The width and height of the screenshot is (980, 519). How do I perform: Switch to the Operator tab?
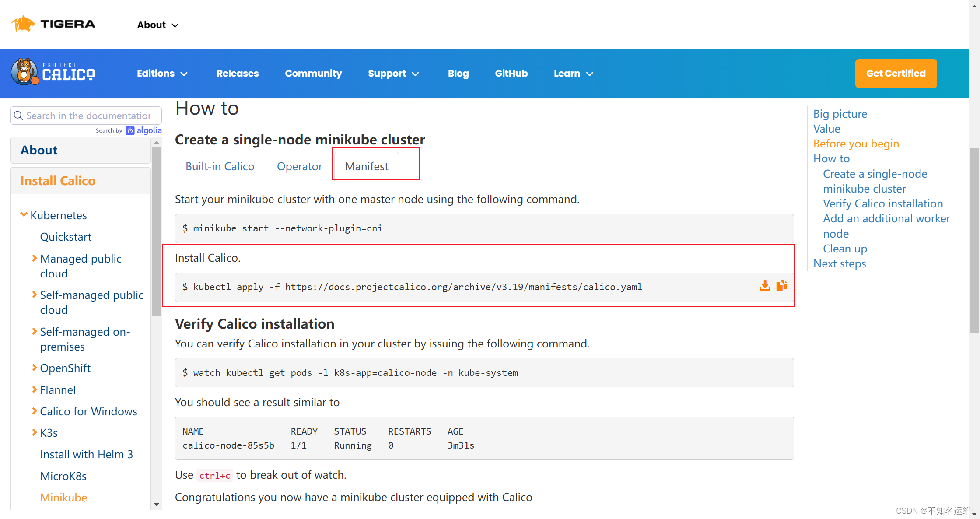300,166
